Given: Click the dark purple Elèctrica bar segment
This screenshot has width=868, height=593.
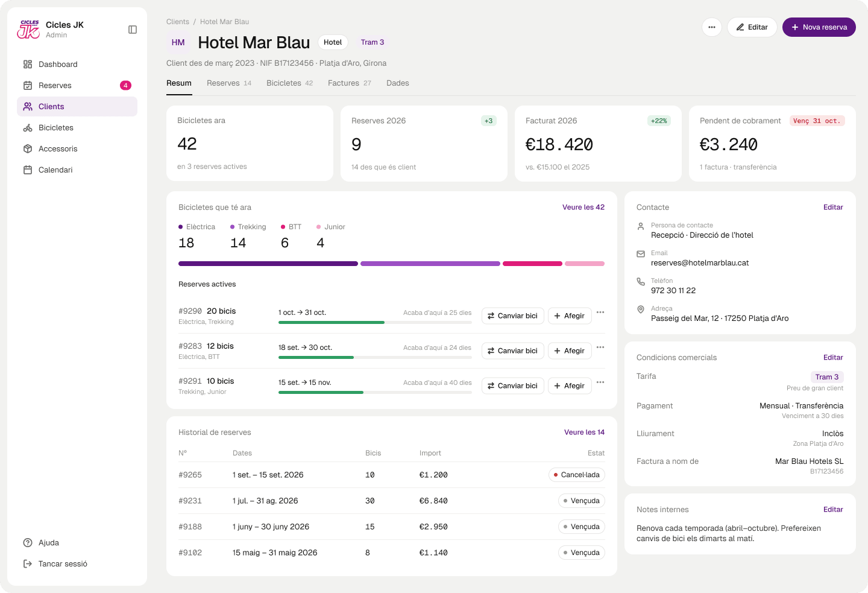Looking at the screenshot, I should tap(268, 264).
